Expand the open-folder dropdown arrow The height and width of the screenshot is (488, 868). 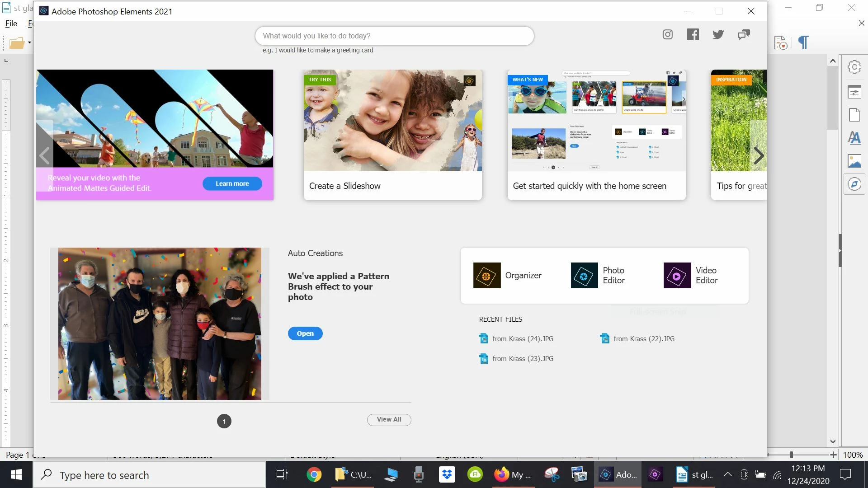pyautogui.click(x=29, y=42)
